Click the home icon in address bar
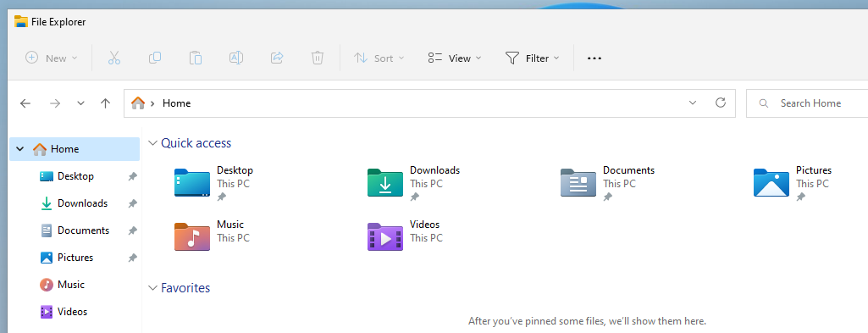 pos(138,103)
